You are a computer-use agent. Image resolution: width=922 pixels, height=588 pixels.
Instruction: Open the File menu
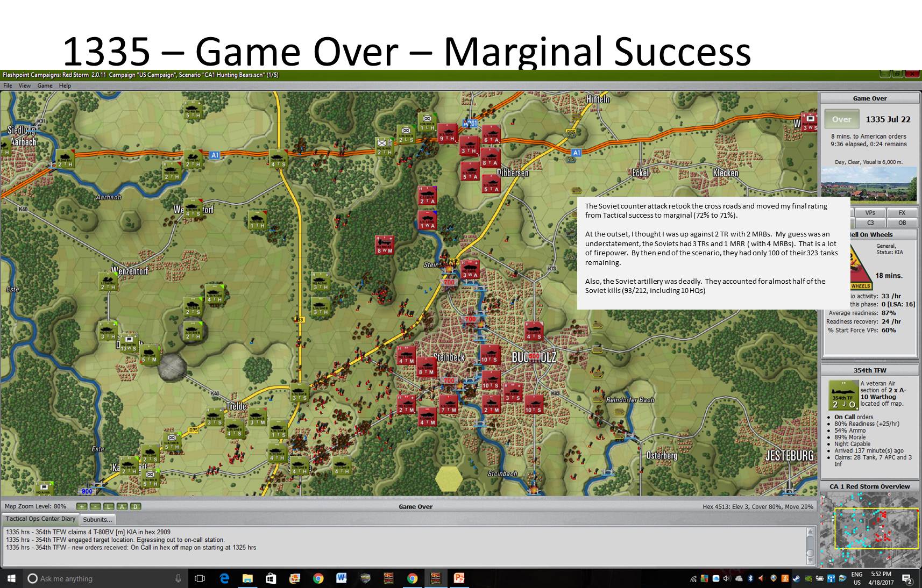pyautogui.click(x=8, y=85)
